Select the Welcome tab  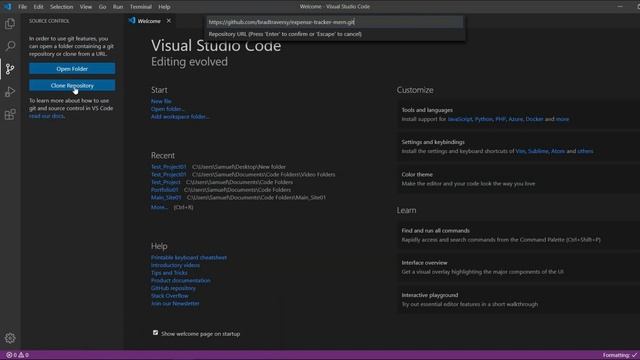click(x=149, y=21)
